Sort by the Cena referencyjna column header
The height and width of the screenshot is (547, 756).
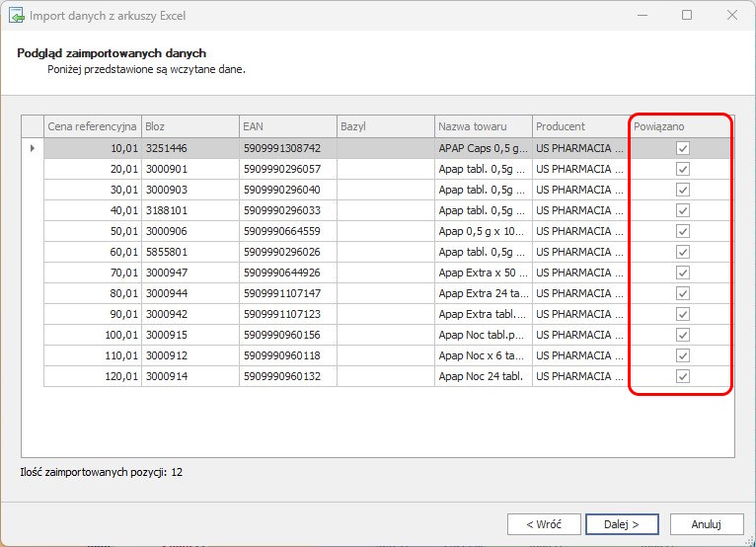click(92, 126)
